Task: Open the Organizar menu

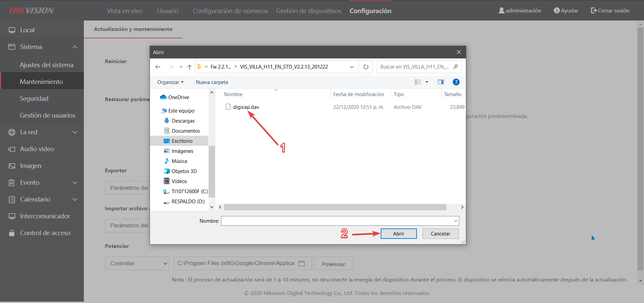Action: (x=170, y=82)
